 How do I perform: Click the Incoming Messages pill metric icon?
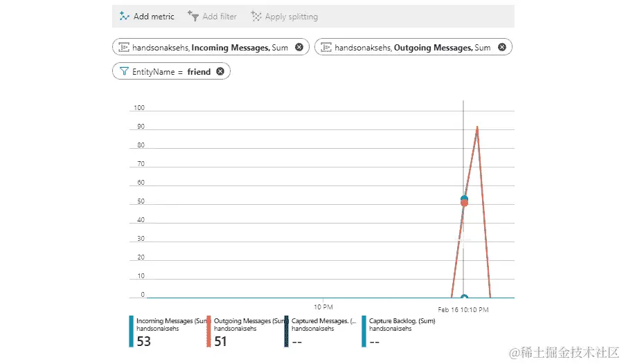coord(124,47)
